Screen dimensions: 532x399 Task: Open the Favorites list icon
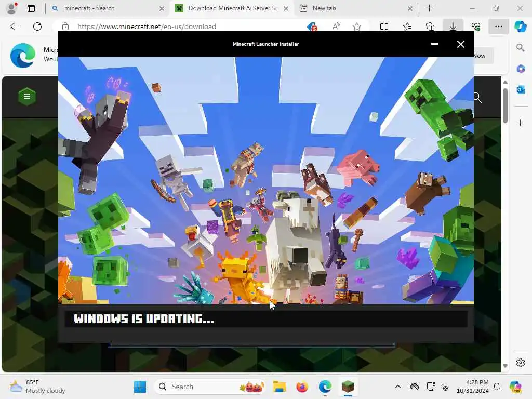pos(407,26)
